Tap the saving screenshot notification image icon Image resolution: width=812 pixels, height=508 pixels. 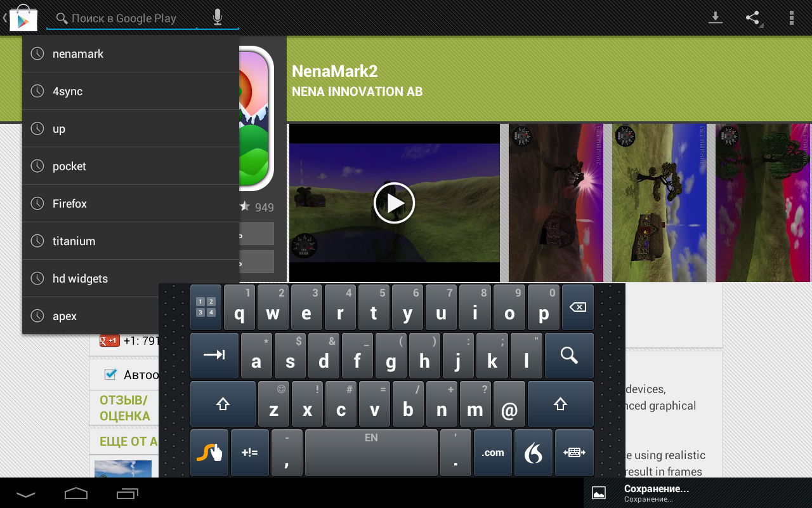coord(599,493)
